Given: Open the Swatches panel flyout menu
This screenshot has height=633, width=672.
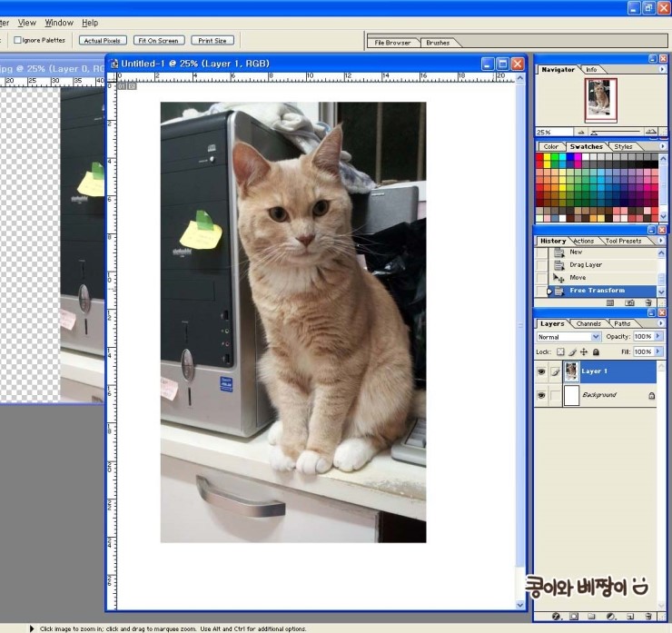Looking at the screenshot, I should coord(662,146).
